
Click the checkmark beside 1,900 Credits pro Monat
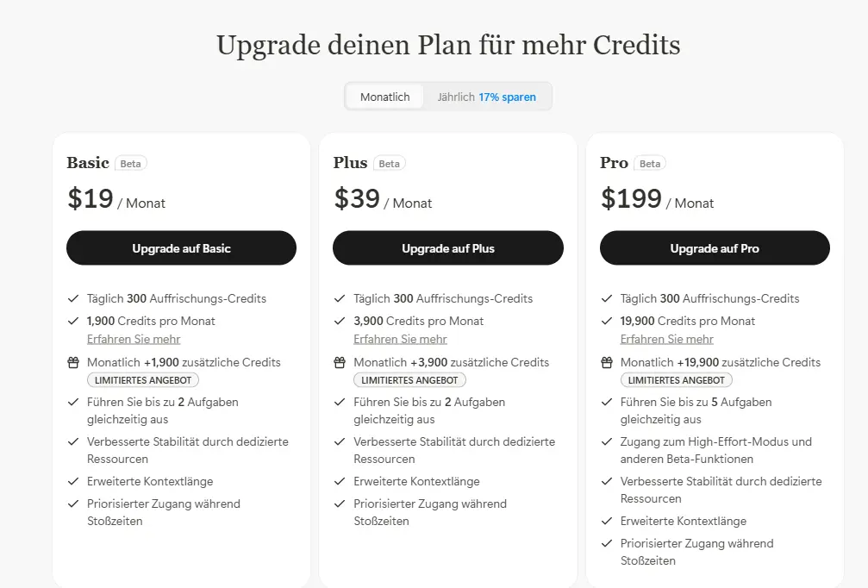click(x=73, y=321)
